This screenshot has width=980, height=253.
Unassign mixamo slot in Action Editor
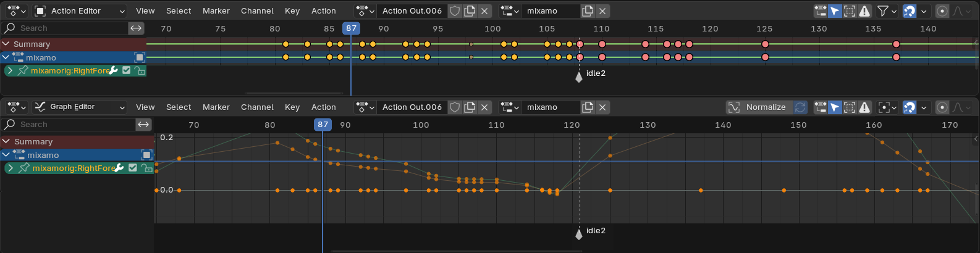point(602,10)
